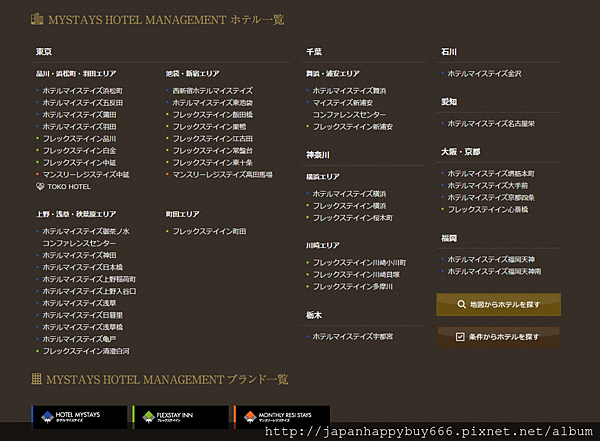Open ホテルマイステイズ横浜 link
The width and height of the screenshot is (600, 441).
349,194
